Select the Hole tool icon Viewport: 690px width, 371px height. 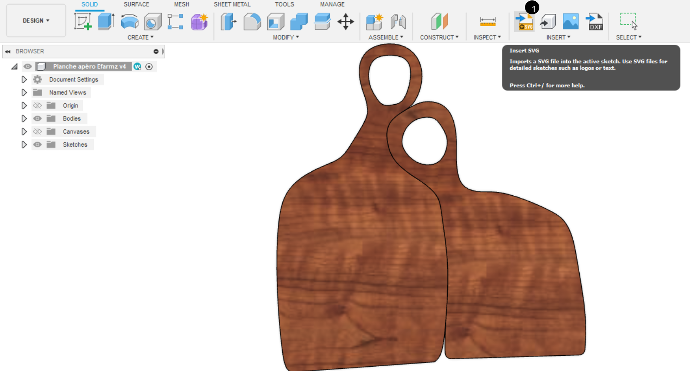coord(153,21)
